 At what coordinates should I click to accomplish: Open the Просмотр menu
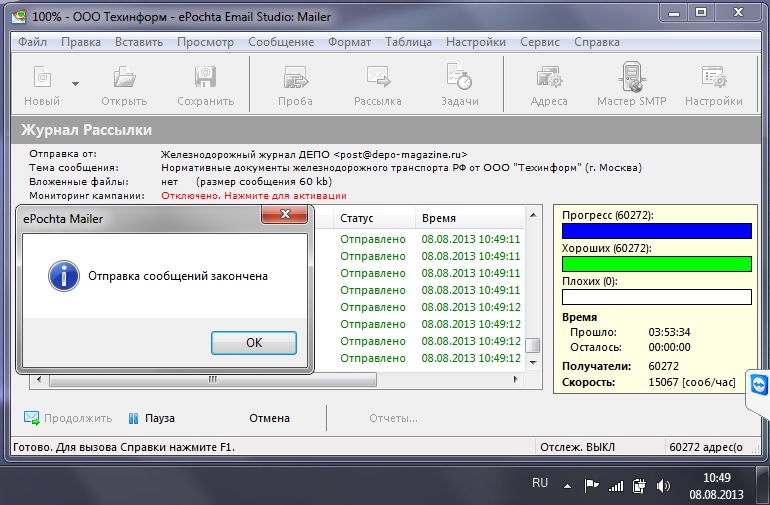coord(205,42)
